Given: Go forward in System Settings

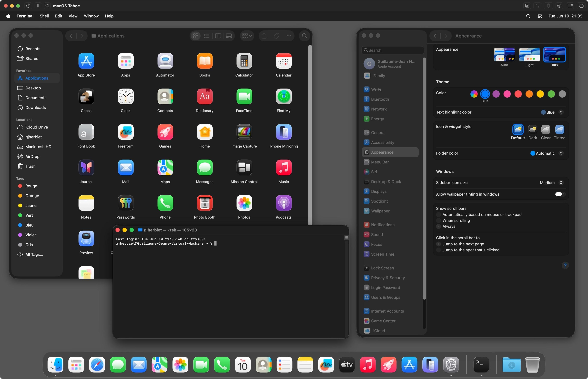Looking at the screenshot, I should pyautogui.click(x=446, y=36).
